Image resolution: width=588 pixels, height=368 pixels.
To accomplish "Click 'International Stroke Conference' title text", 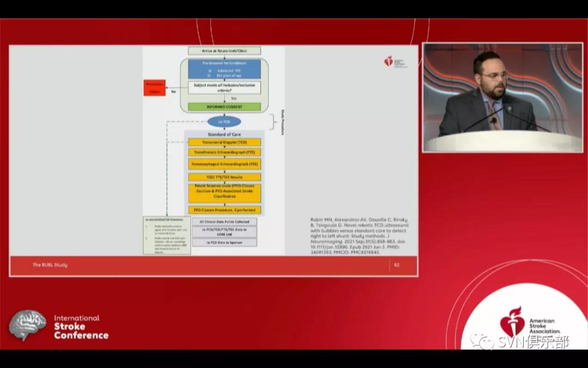I will pos(81,327).
